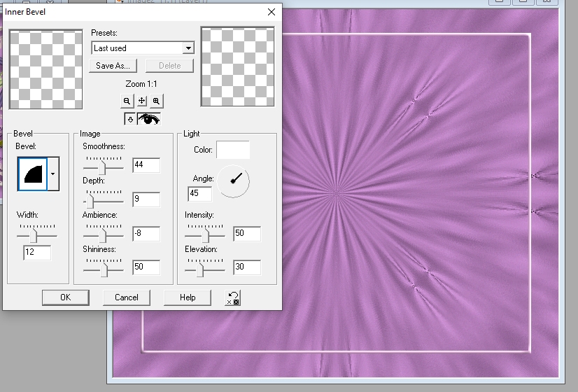Expand the Bevel shape dropdown arrow
The image size is (578, 392).
point(53,174)
